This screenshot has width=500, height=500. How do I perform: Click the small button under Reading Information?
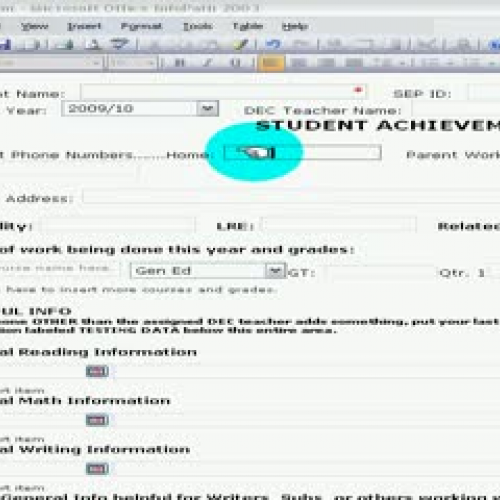[x=97, y=371]
